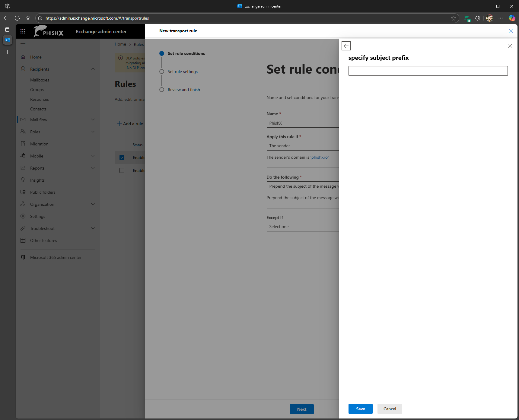Click the Mobile devices icon

(x=23, y=156)
